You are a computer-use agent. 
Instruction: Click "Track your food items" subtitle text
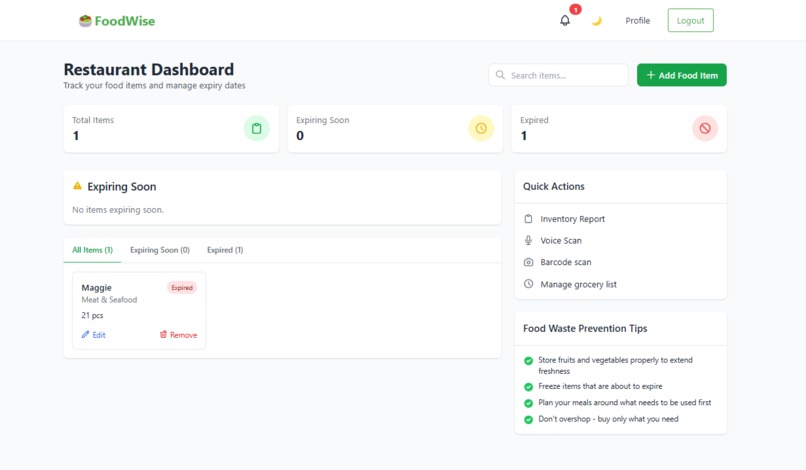click(154, 85)
